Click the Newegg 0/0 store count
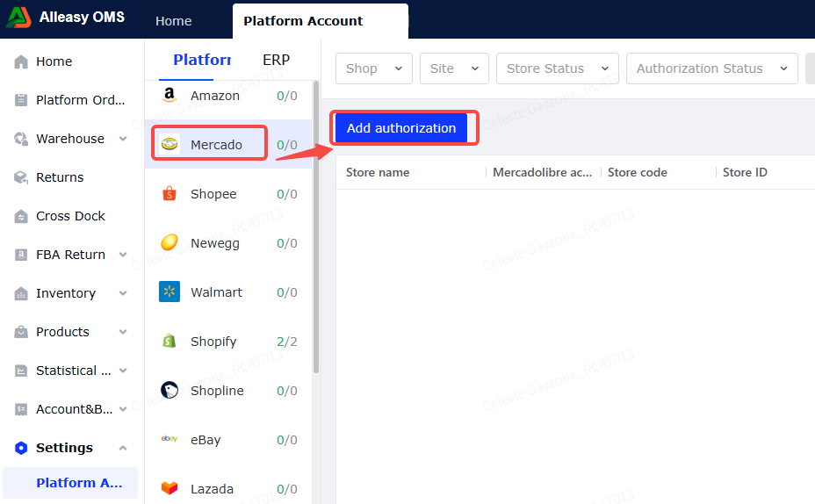The image size is (815, 504). 287,243
